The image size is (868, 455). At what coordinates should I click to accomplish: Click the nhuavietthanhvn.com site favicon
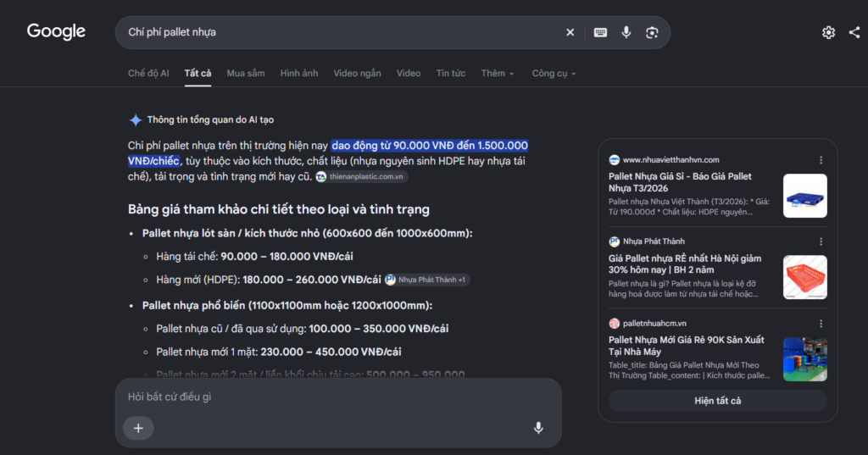(614, 160)
